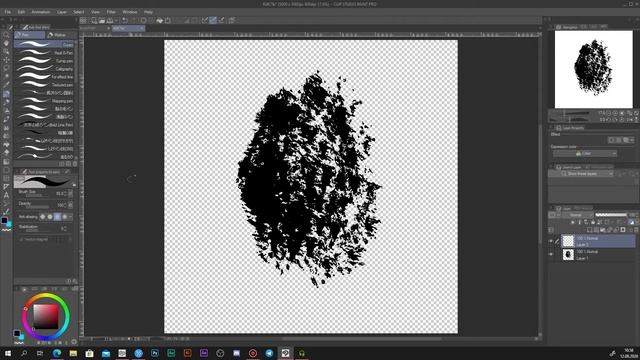Select the highlighted Pen tool in tool palette
The width and height of the screenshot is (640, 360).
[x=6, y=93]
